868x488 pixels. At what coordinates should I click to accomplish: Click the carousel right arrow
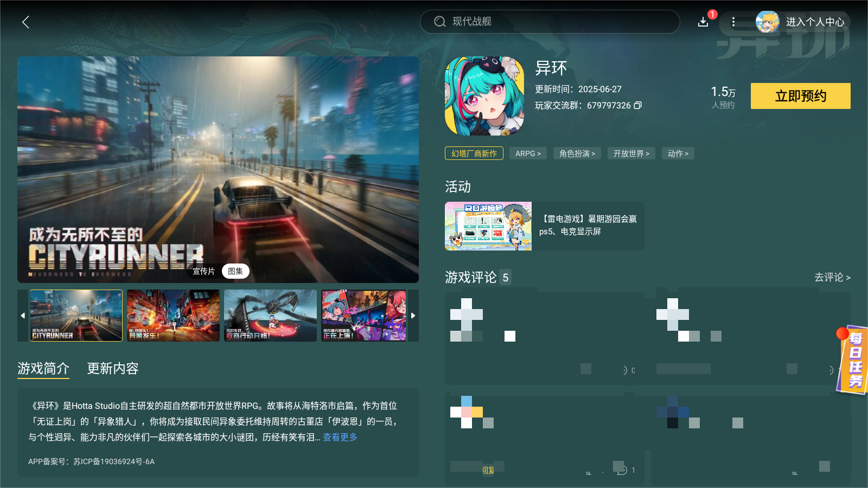point(413,316)
